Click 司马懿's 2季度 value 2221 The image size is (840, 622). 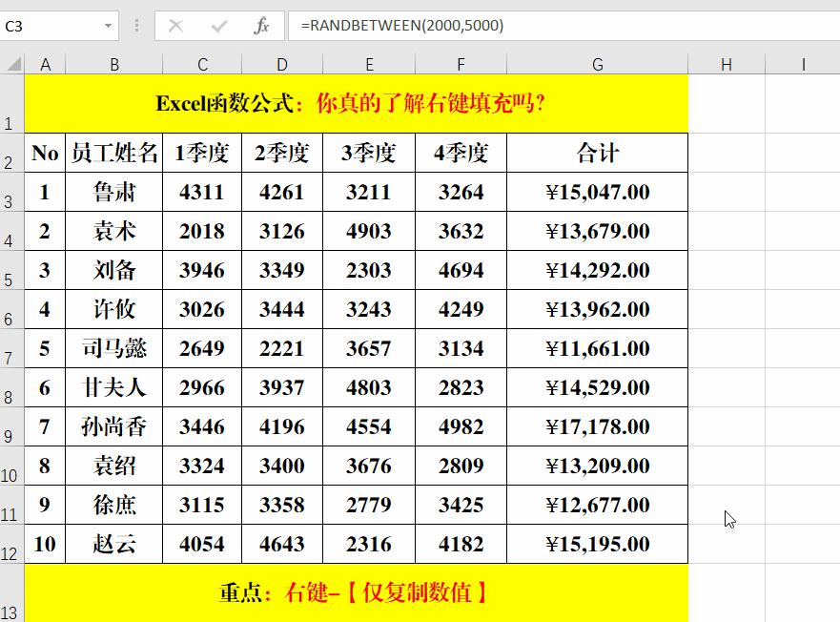pos(281,348)
